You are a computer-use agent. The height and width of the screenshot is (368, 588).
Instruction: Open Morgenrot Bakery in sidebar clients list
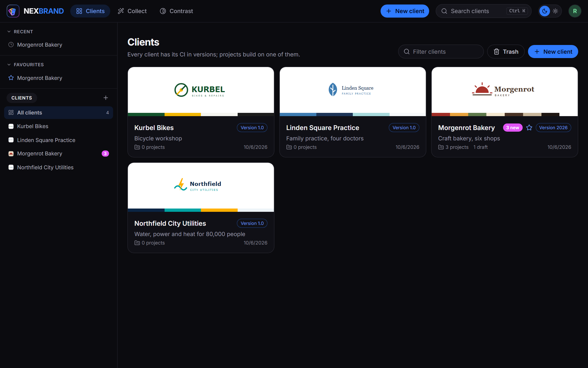pos(59,153)
